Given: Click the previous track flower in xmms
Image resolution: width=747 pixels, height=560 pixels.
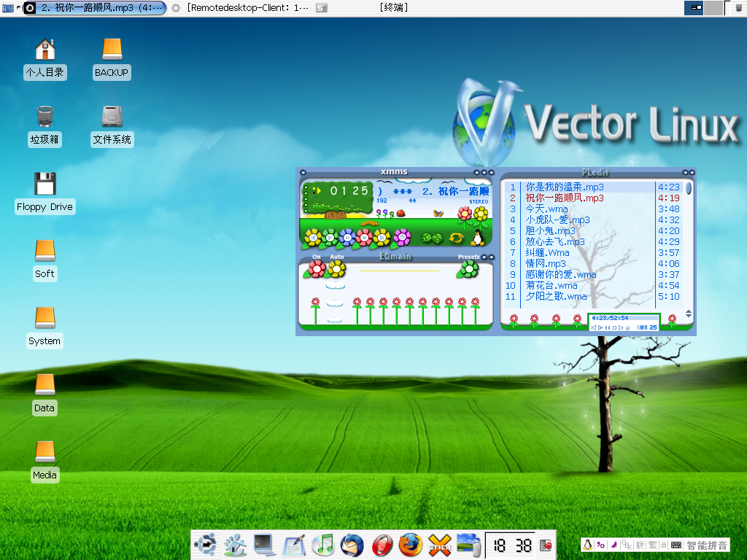Looking at the screenshot, I should click(313, 238).
